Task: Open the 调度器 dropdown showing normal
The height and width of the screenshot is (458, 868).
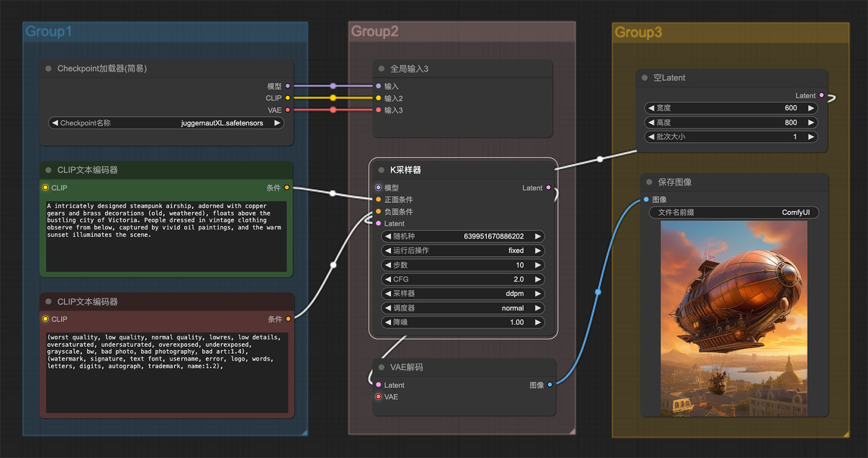Action: click(463, 308)
